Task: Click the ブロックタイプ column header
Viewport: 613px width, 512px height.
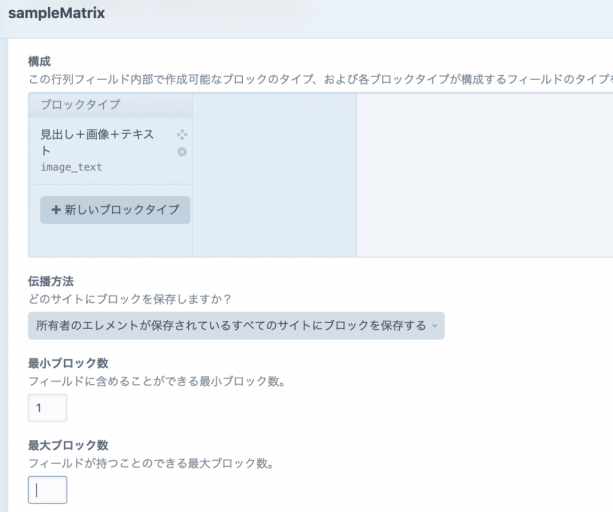Action: 76,105
